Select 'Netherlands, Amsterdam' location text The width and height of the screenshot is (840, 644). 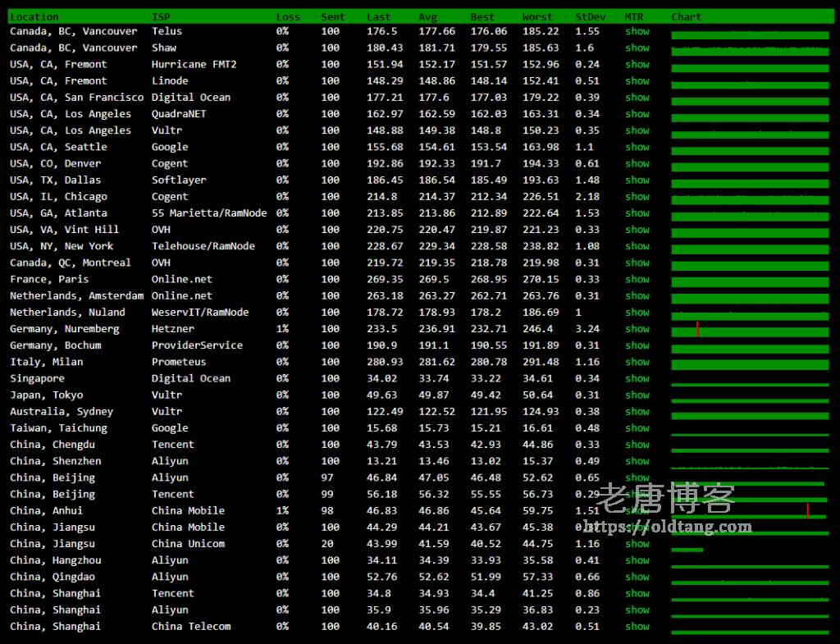[76, 295]
